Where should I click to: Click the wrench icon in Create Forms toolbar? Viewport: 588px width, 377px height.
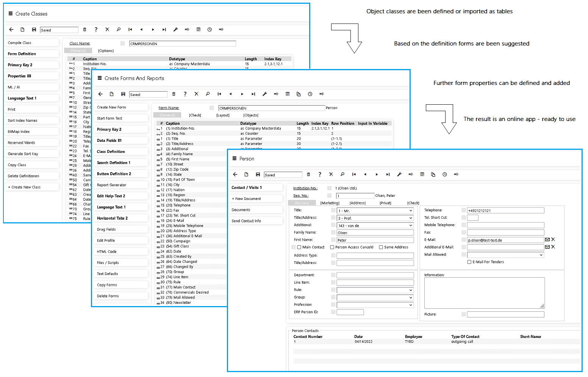[265, 94]
